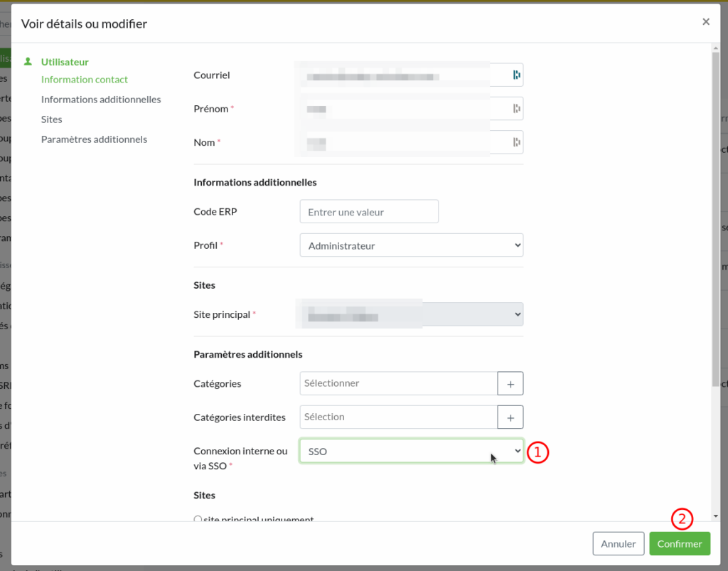Image resolution: width=728 pixels, height=571 pixels.
Task: Open the Profil dropdown showing Administrateur
Action: [x=412, y=245]
